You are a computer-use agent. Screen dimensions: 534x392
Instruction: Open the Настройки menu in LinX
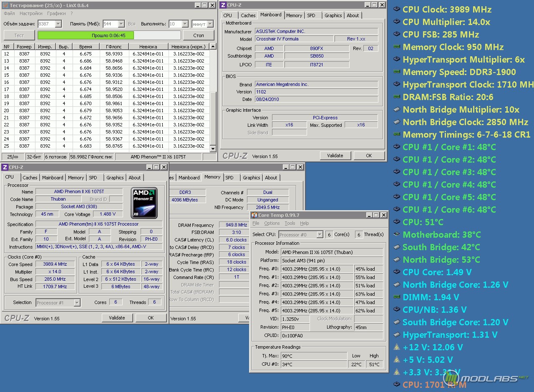(31, 14)
